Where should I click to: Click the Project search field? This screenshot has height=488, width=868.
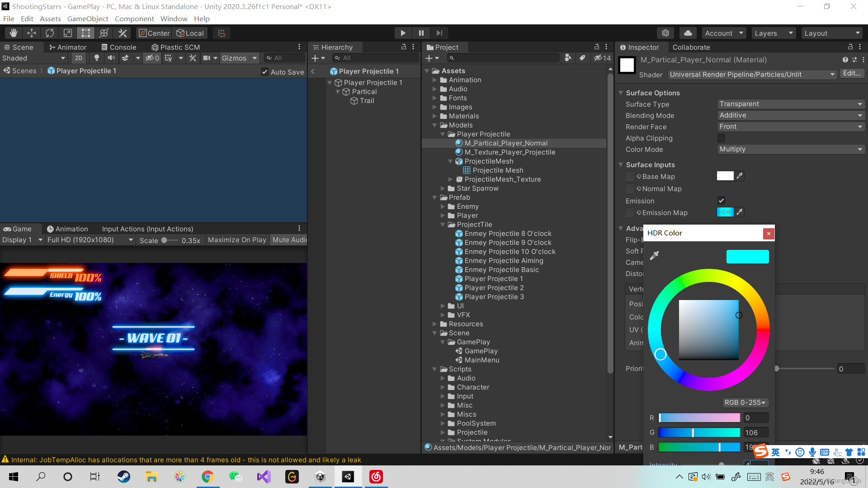click(x=503, y=58)
